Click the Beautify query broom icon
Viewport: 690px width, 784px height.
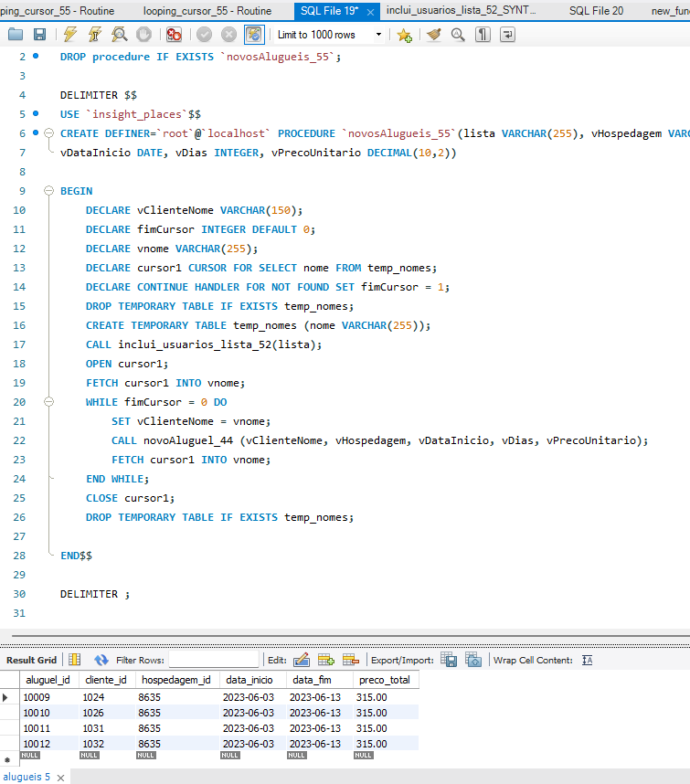point(434,35)
